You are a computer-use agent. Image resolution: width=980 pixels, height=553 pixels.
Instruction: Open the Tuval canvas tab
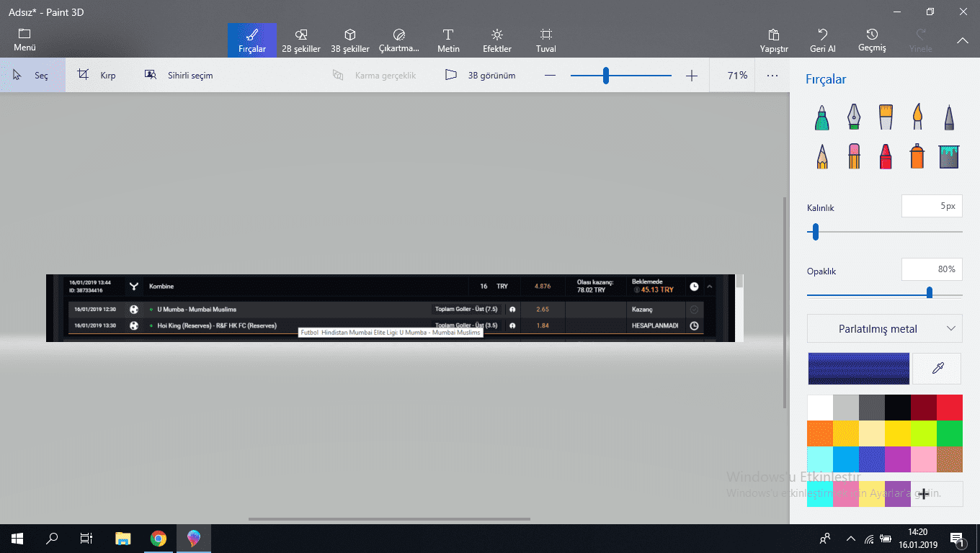546,40
